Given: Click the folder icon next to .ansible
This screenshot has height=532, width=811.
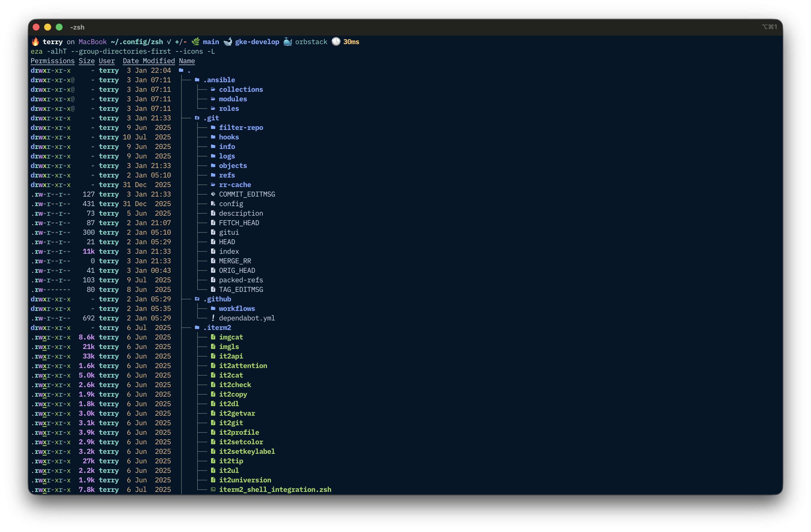Looking at the screenshot, I should tap(197, 80).
